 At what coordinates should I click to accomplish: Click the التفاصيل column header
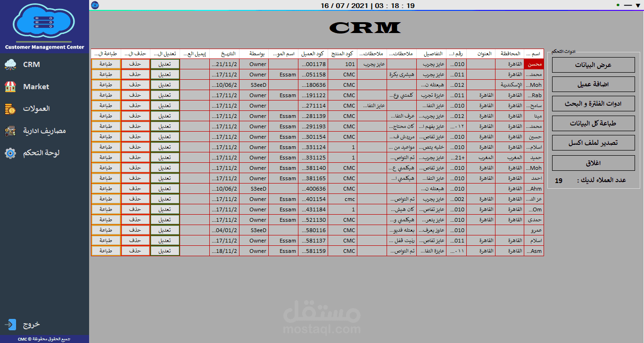point(431,54)
